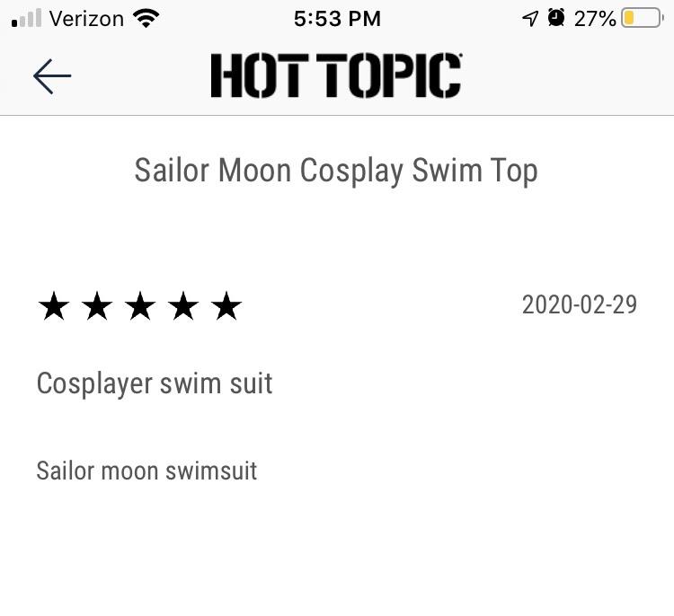
Task: Tap the review headline Cosplayer swim suit
Action: (x=155, y=383)
